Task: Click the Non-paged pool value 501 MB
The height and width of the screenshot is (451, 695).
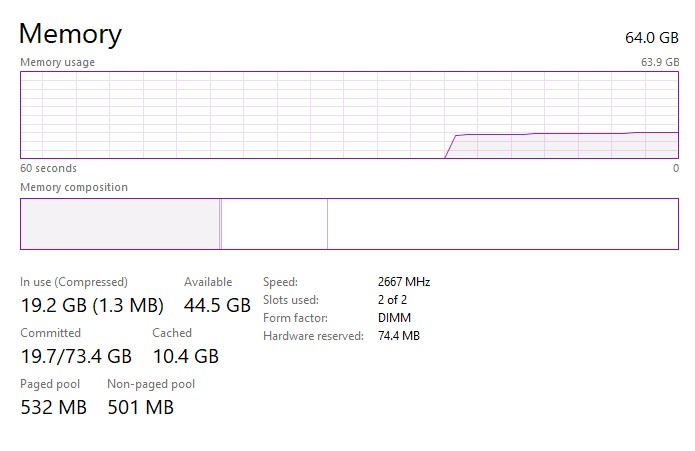Action: pos(140,407)
